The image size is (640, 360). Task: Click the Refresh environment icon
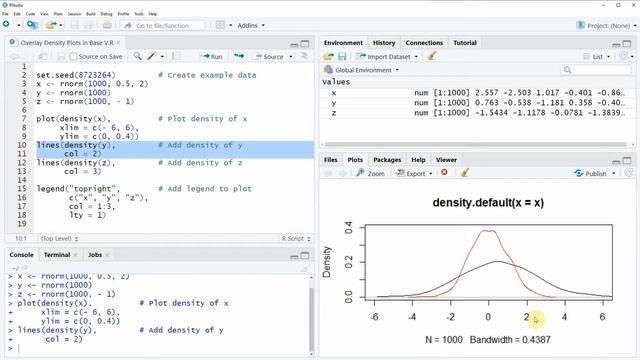(623, 56)
